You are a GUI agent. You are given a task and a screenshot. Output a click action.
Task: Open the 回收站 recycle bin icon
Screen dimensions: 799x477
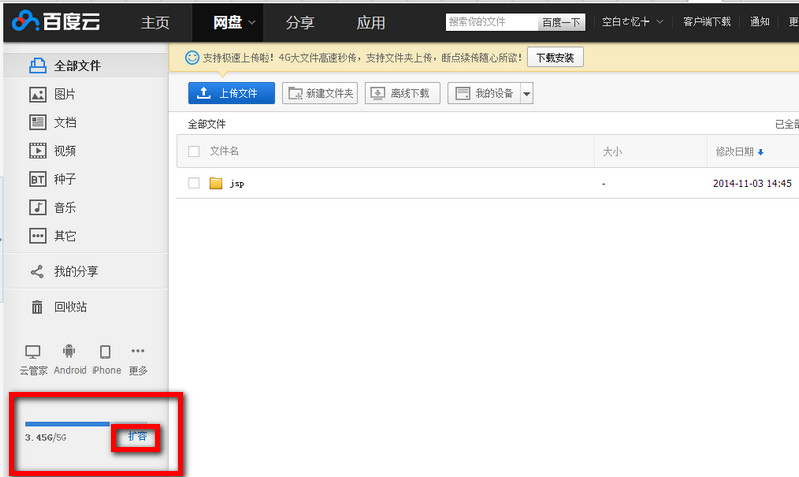click(x=38, y=307)
